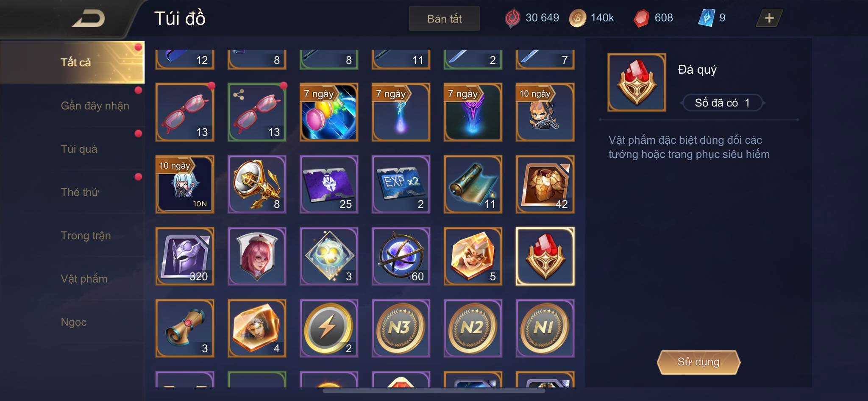Select the golden trumpet item
Viewport: 868px width, 401px height.
click(x=257, y=184)
